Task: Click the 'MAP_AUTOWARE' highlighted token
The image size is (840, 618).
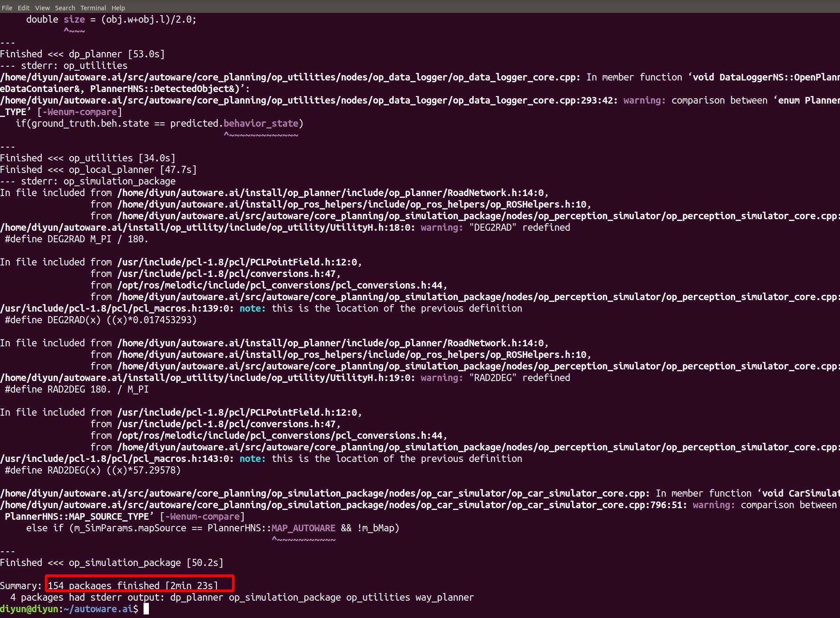Action: click(304, 528)
